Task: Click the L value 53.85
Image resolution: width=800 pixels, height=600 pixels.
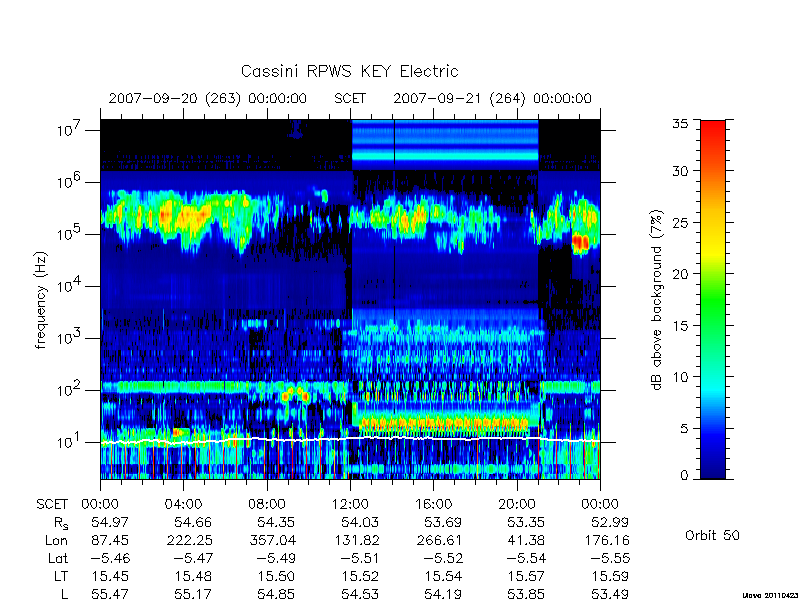Action: coord(526,594)
